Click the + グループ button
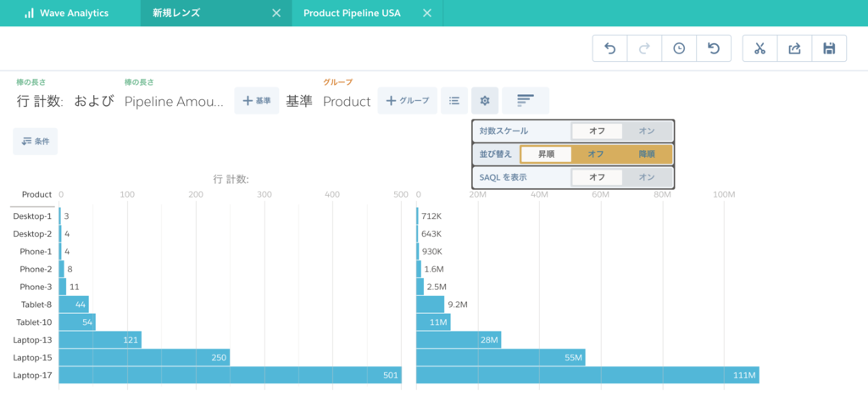The image size is (868, 408). pos(407,101)
